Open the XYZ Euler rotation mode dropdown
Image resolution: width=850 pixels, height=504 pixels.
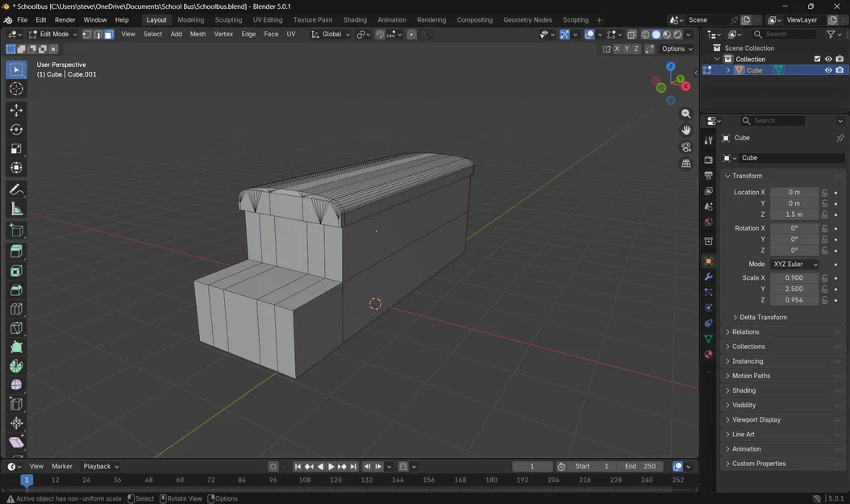(794, 264)
